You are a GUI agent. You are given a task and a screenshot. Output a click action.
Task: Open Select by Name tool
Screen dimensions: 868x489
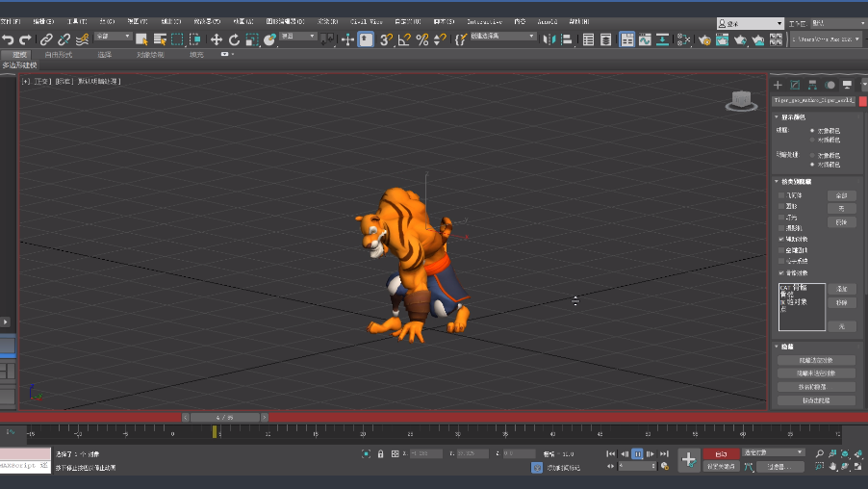click(160, 39)
